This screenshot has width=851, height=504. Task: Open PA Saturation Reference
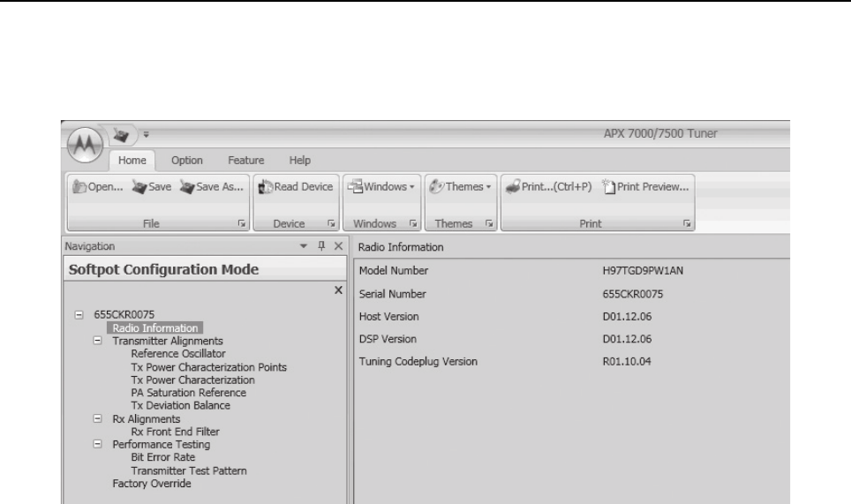pos(188,393)
